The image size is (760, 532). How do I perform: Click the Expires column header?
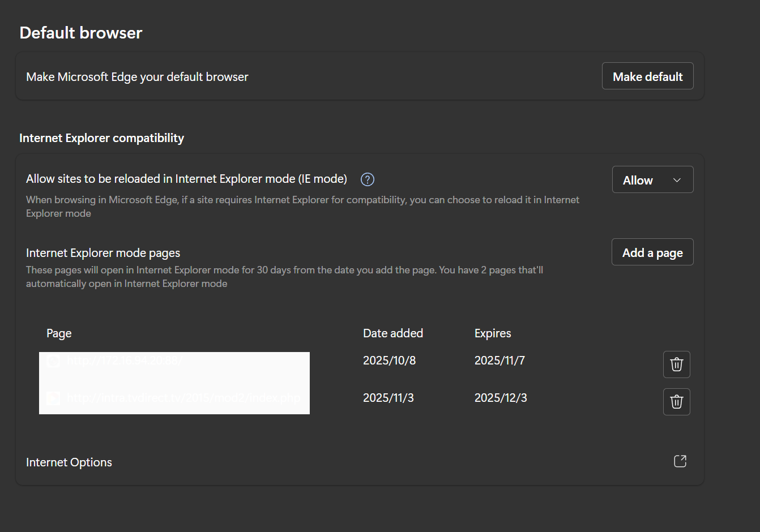492,333
